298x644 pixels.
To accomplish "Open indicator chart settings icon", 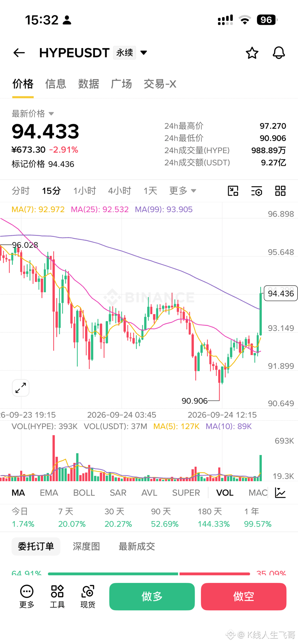I will pos(280,493).
